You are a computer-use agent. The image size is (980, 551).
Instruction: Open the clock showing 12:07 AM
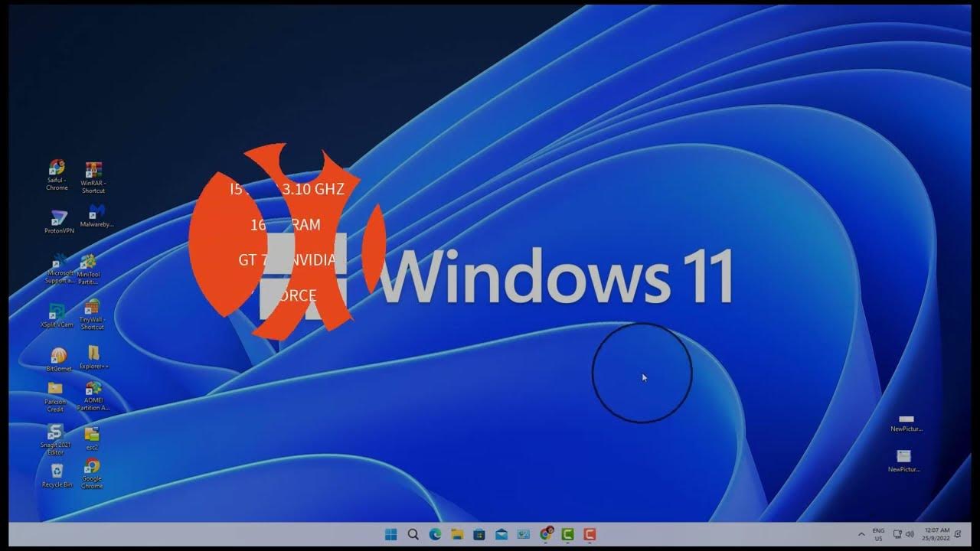936,534
